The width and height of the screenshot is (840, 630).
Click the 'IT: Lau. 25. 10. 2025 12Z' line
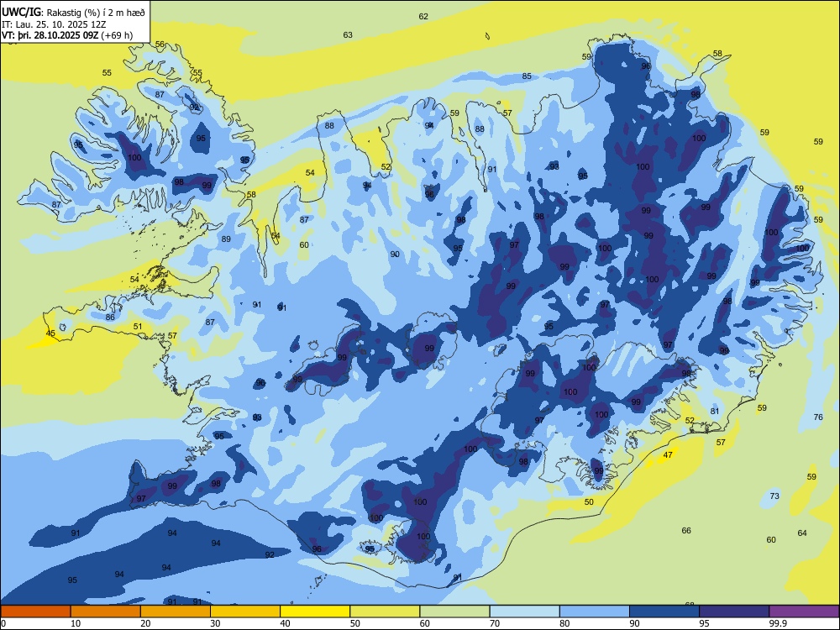(x=54, y=24)
